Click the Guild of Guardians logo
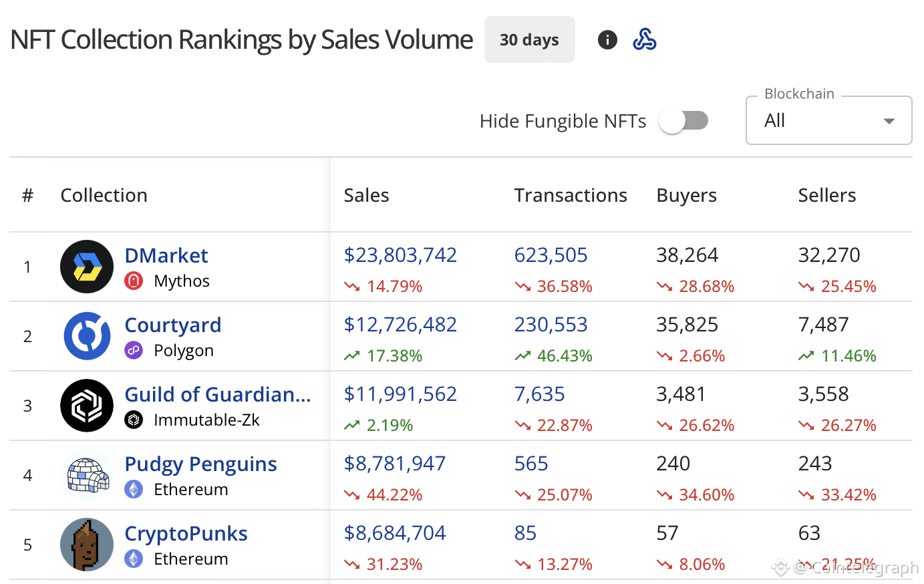Screen dimensions: 924x584 coord(87,406)
